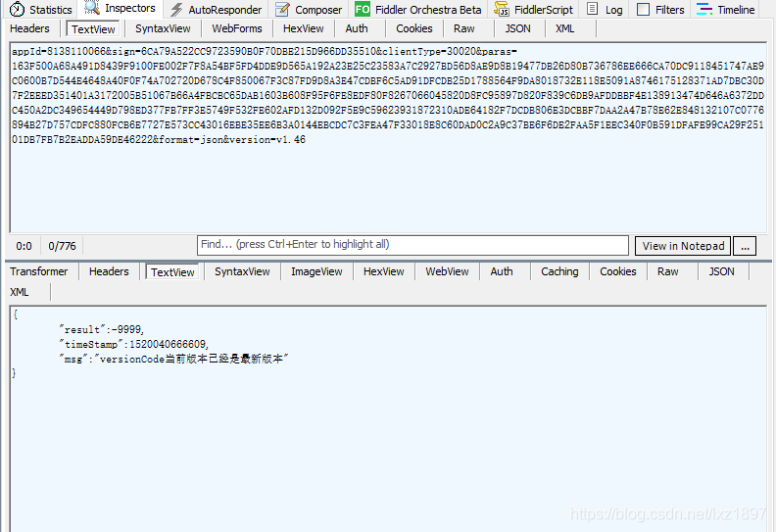Click the ellipsis button beside Notepad

point(745,246)
